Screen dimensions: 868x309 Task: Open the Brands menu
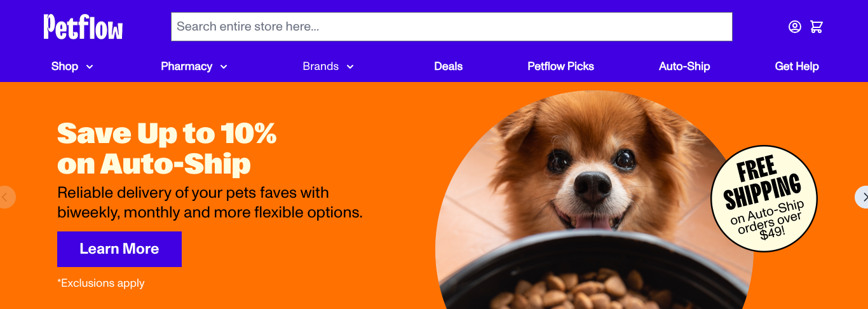(320, 66)
